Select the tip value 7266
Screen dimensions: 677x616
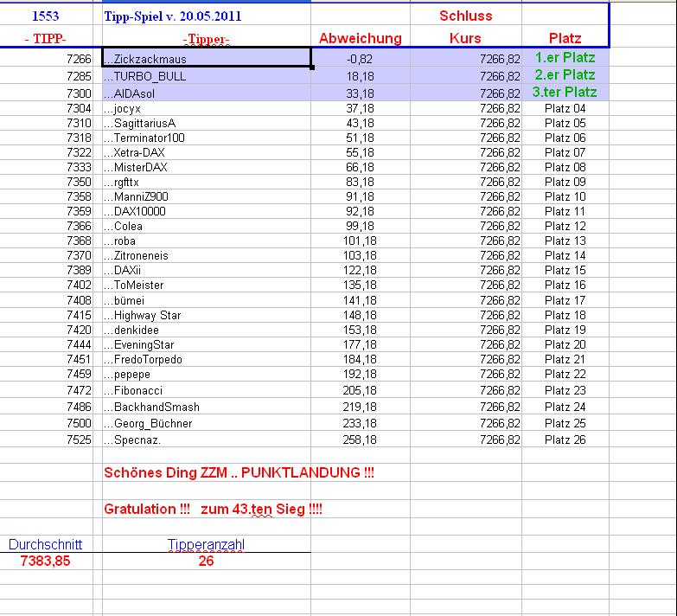[46, 59]
